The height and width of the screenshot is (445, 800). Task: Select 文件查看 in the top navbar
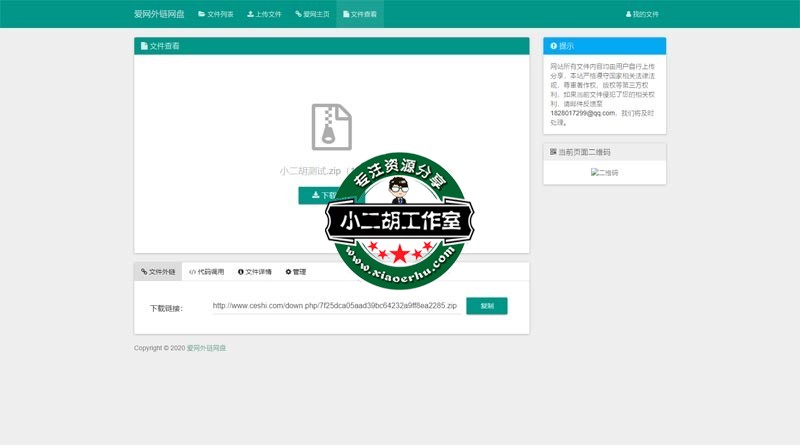pos(359,14)
